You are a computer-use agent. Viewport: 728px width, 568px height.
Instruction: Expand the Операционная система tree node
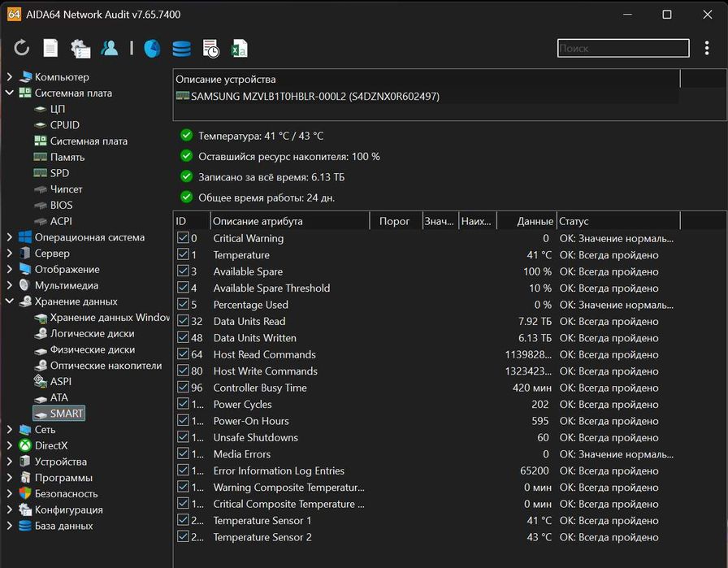[10, 237]
